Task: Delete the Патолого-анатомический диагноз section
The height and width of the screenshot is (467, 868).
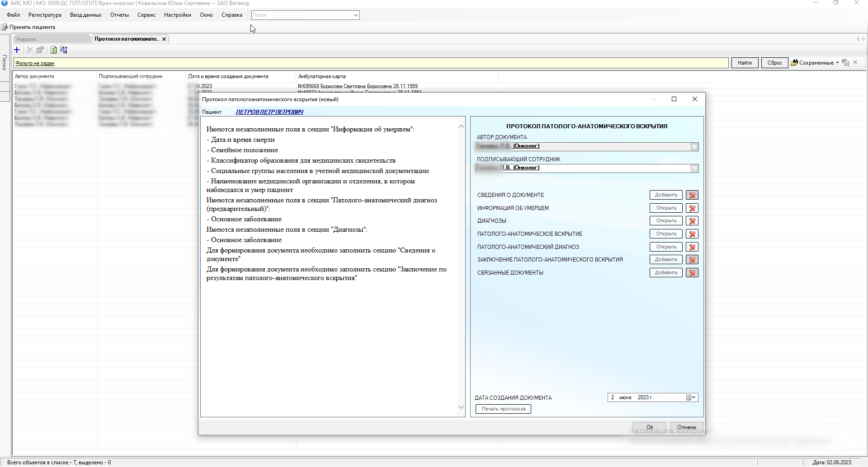Action: pos(692,247)
